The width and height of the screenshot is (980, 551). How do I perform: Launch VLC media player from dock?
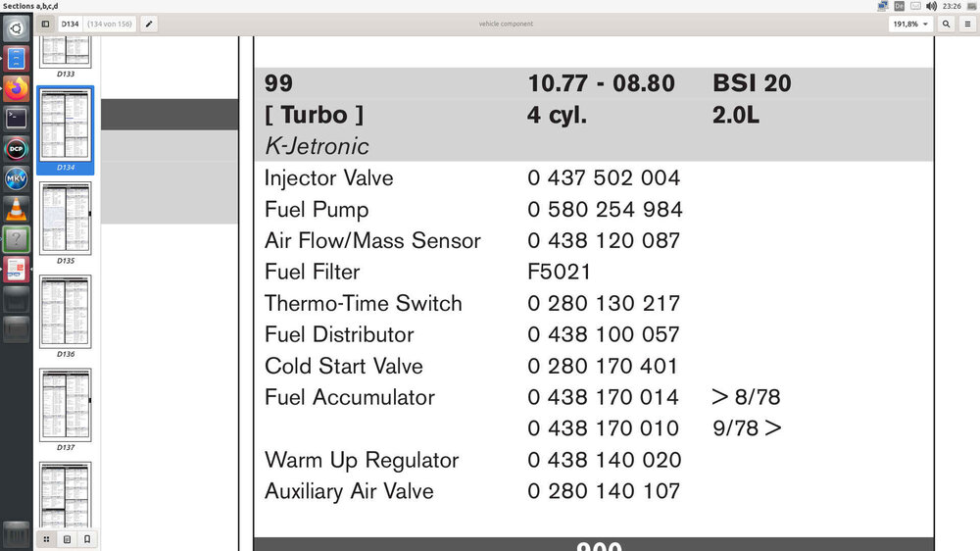point(17,209)
